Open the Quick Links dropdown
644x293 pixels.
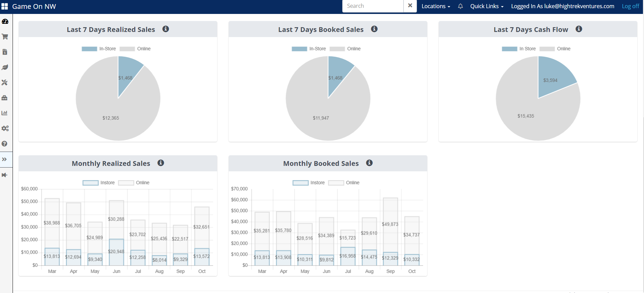pyautogui.click(x=487, y=6)
